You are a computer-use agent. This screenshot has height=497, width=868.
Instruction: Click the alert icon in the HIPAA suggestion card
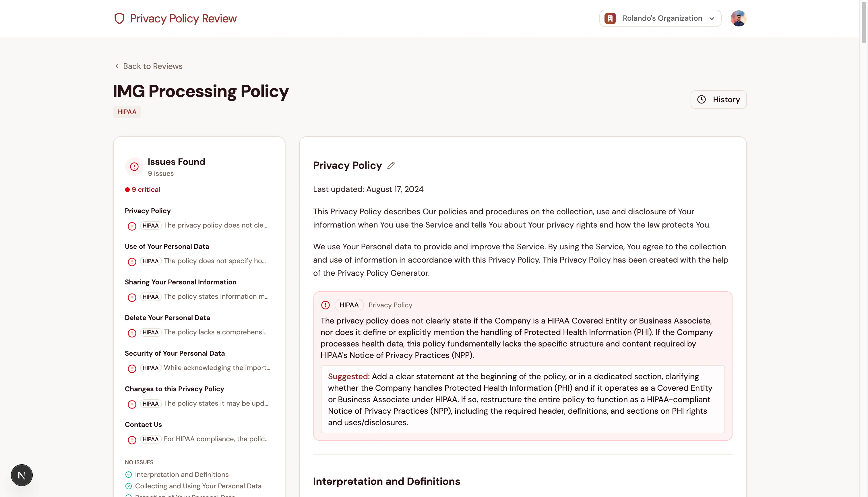coord(325,305)
